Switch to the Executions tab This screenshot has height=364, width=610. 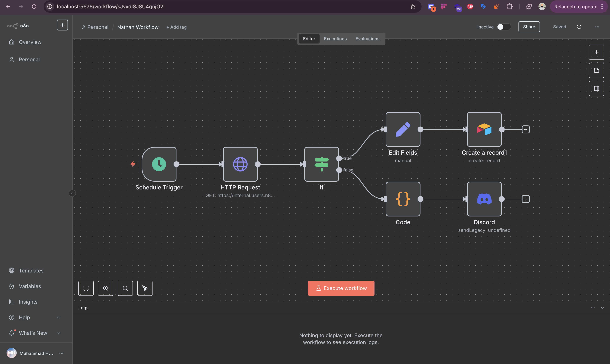click(x=335, y=38)
